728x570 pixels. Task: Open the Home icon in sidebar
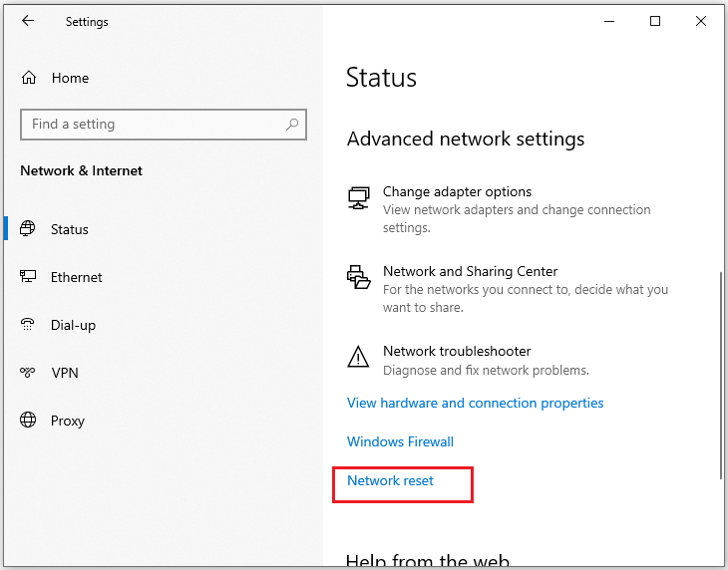29,78
